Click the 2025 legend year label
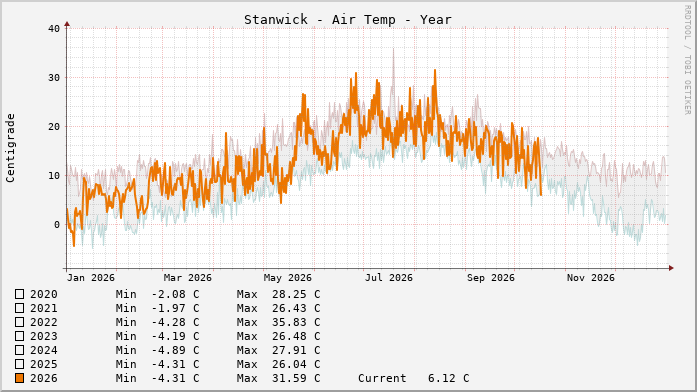 pyautogui.click(x=44, y=364)
